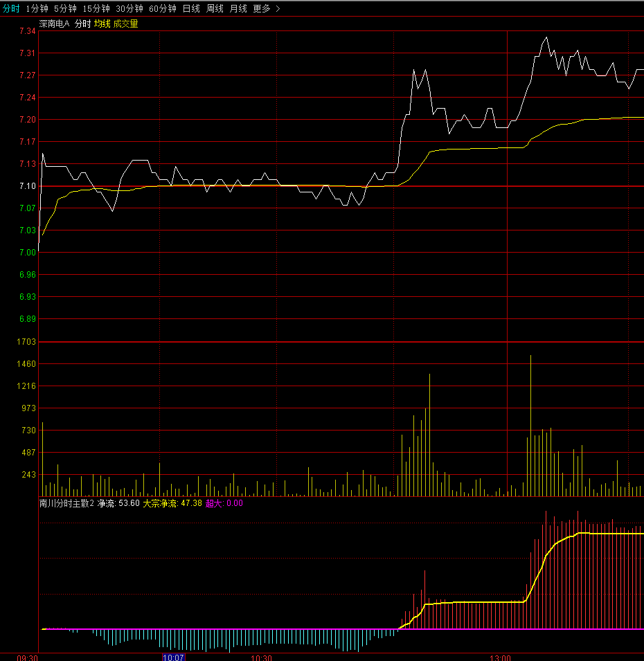Click the 7.34 price axis label
Image resolution: width=644 pixels, height=661 pixels.
coord(28,31)
